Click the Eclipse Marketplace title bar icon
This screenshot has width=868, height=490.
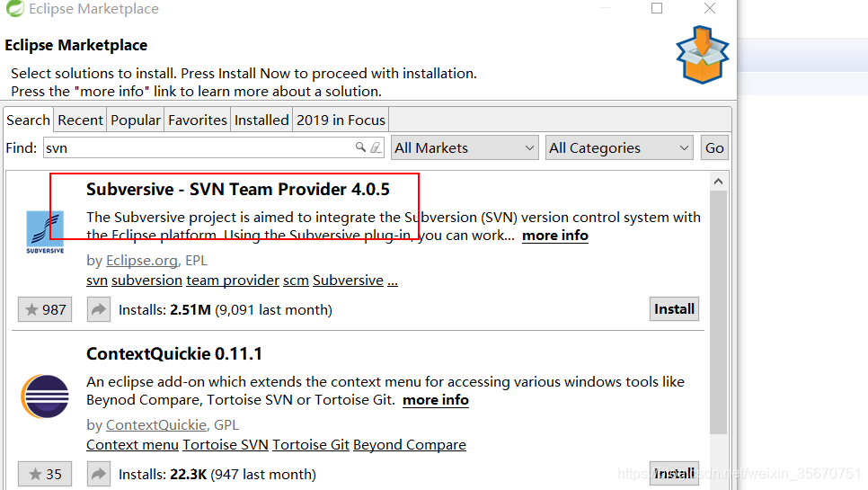15,8
